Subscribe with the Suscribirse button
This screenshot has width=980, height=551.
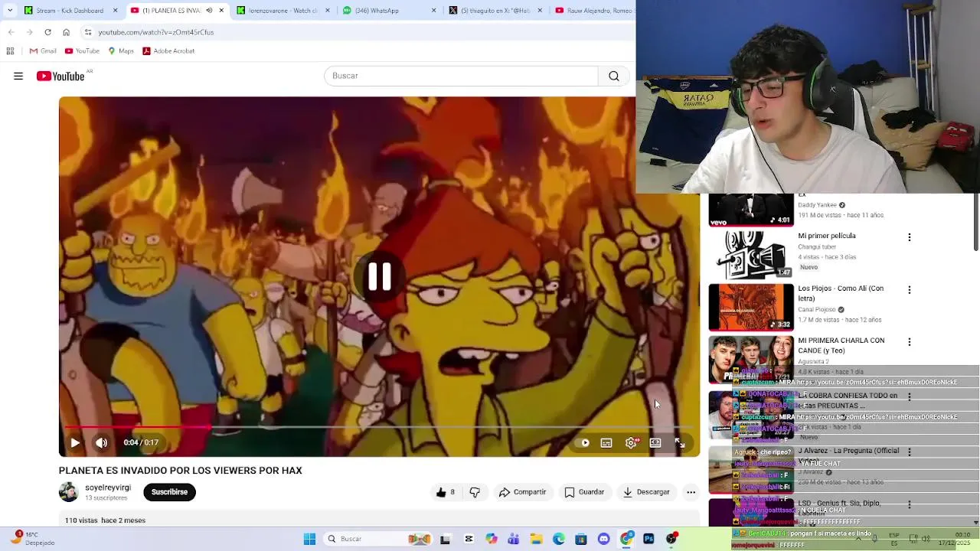[169, 492]
